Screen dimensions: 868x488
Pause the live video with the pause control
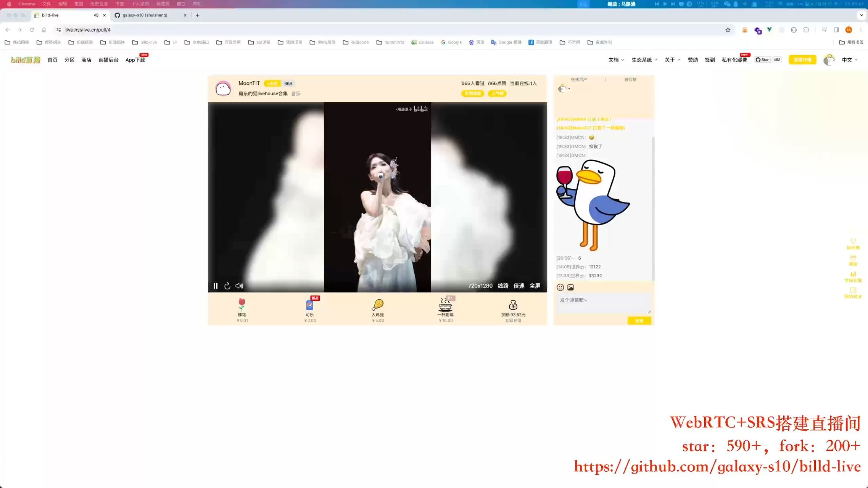(x=216, y=286)
